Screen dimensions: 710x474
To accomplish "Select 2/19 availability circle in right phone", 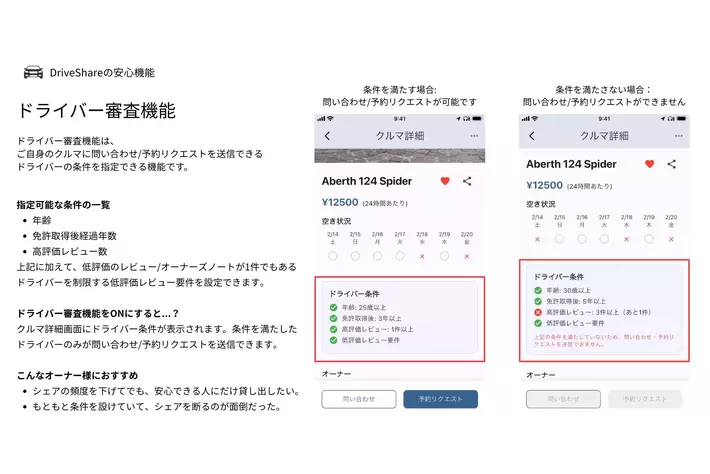I will tap(649, 239).
